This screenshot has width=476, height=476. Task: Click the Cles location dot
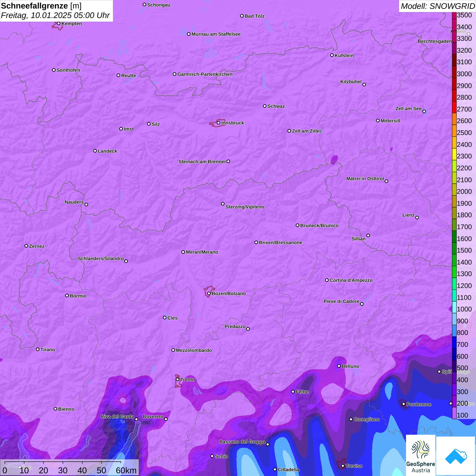(165, 318)
